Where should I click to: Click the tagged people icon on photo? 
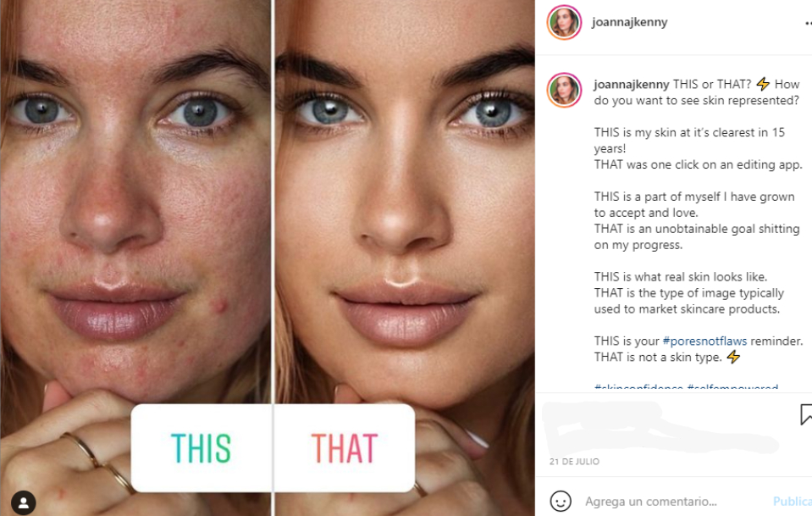tap(24, 502)
